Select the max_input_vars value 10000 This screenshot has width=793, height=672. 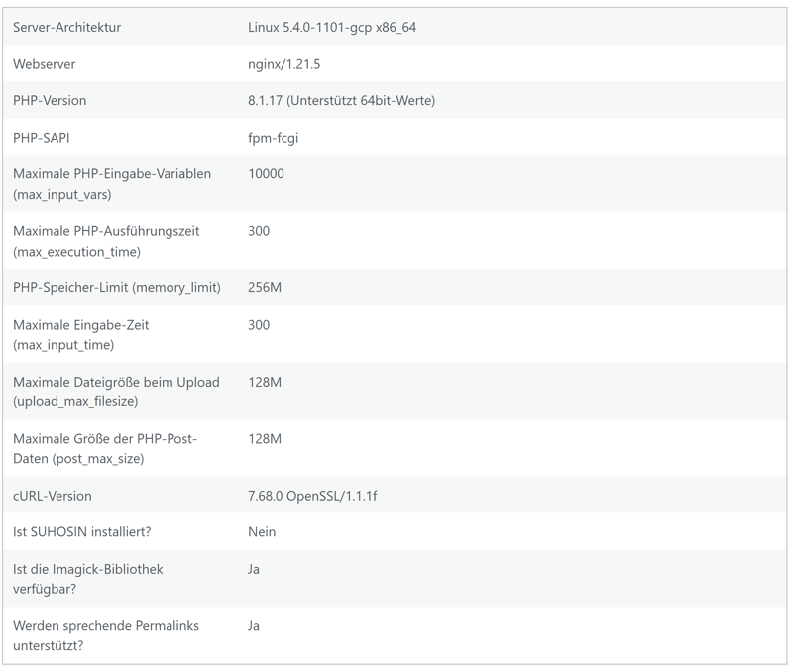266,174
